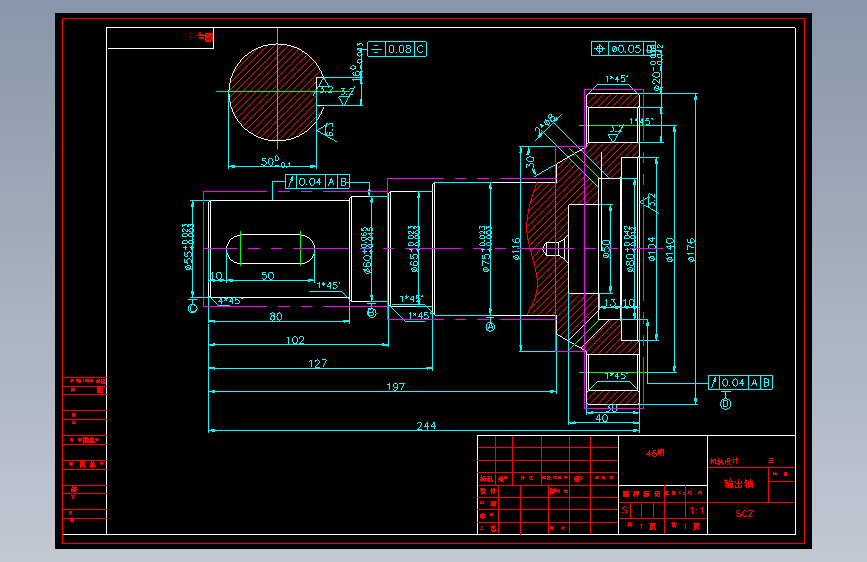Screen dimensions: 867x562
Task: Click the 13 dimension near gear hub
Action: coord(610,303)
